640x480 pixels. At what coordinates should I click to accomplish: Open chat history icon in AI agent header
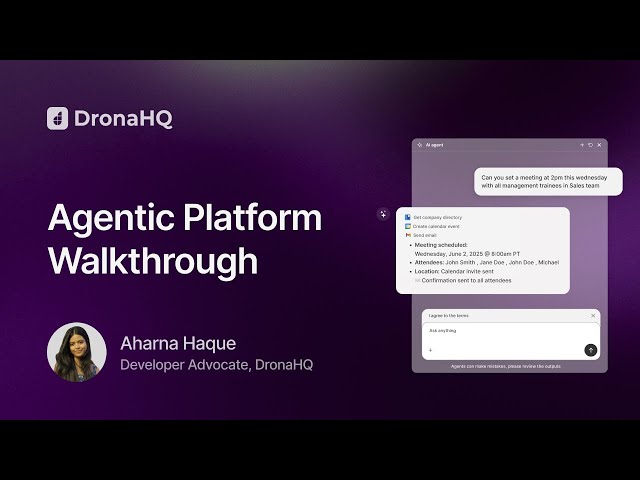[x=590, y=145]
